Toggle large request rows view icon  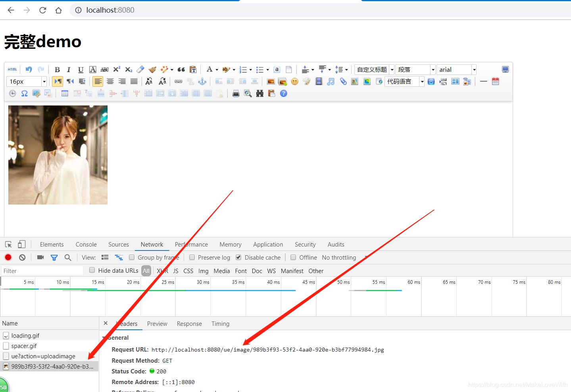[x=105, y=257]
